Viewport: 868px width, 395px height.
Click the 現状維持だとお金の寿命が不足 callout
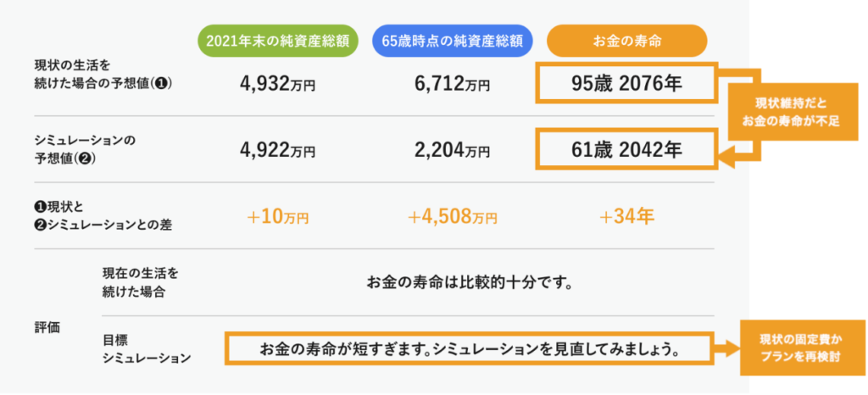pos(792,113)
